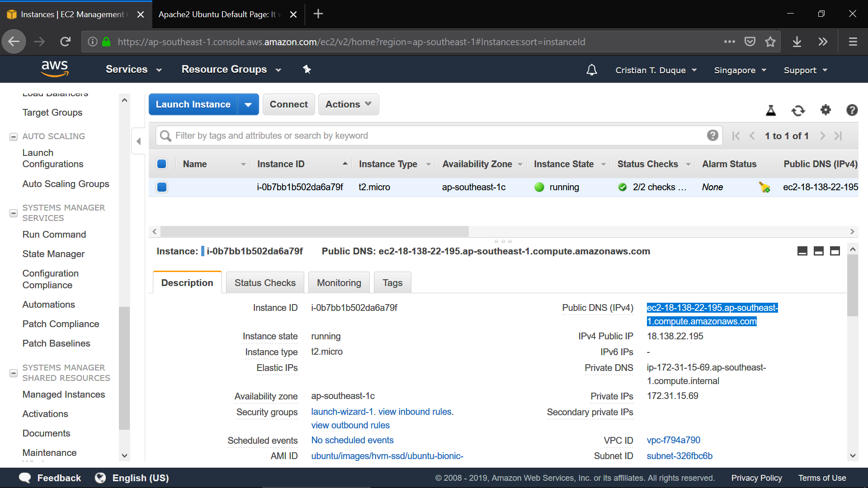The width and height of the screenshot is (868, 488).
Task: Click the search magnifier in the filter bar
Action: point(165,136)
